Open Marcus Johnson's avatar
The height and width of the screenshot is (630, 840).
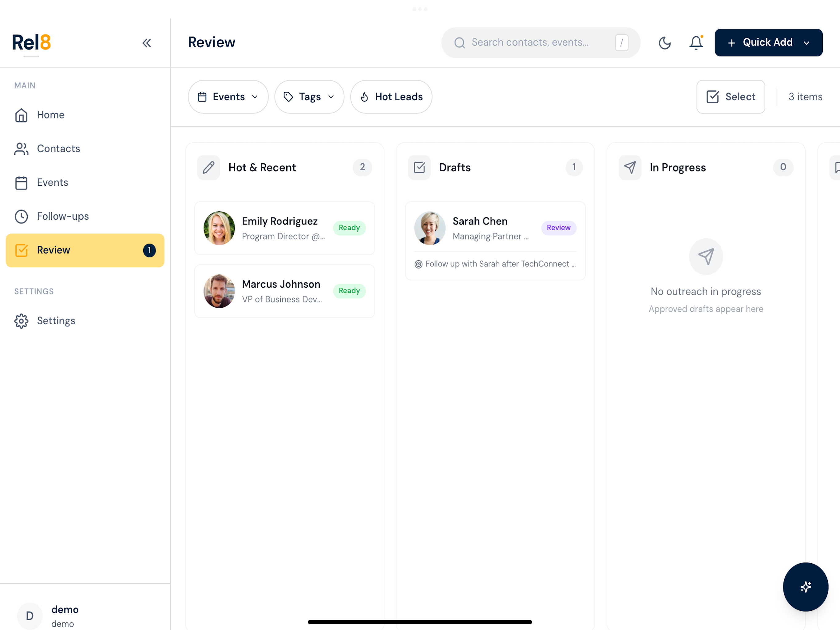click(x=219, y=291)
